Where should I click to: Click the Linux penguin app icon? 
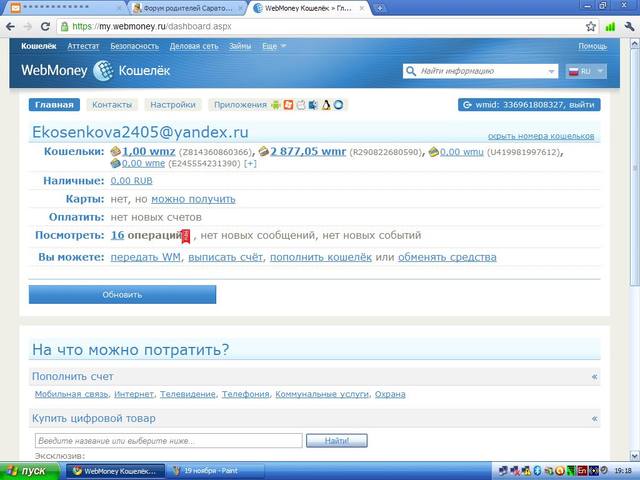coord(326,105)
